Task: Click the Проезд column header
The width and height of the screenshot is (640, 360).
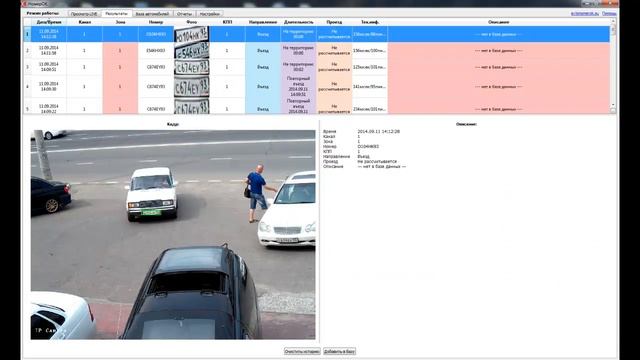Action: (x=334, y=22)
